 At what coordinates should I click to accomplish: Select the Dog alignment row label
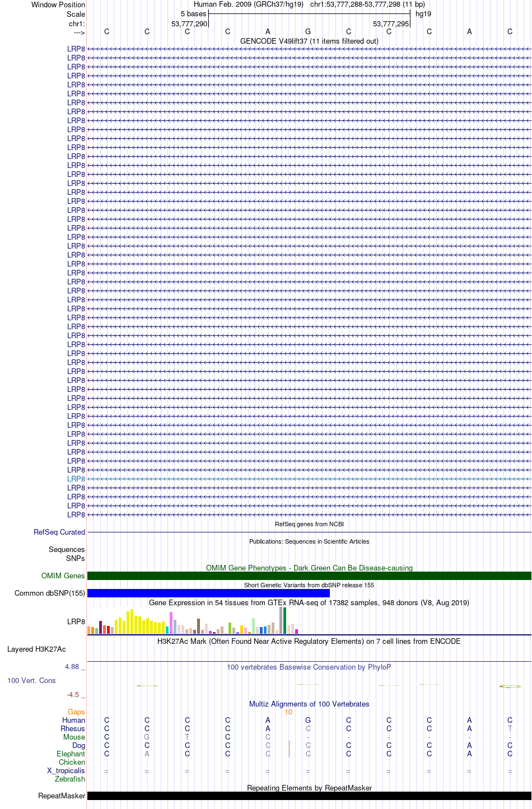(x=78, y=745)
